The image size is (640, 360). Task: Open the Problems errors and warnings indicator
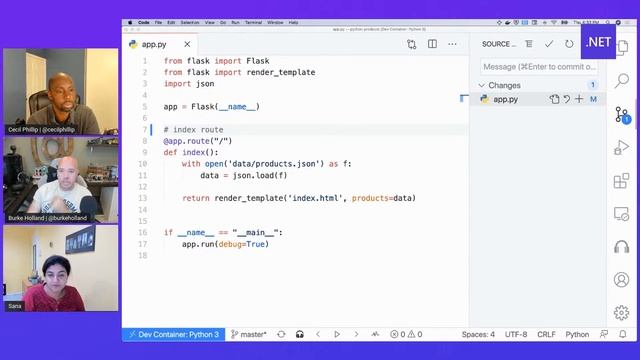click(406, 334)
